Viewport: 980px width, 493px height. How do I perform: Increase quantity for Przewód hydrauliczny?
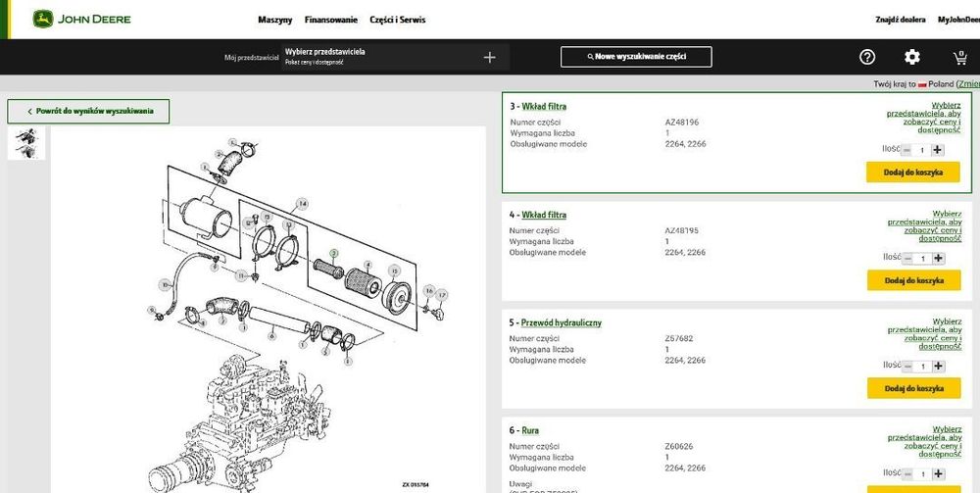point(939,367)
